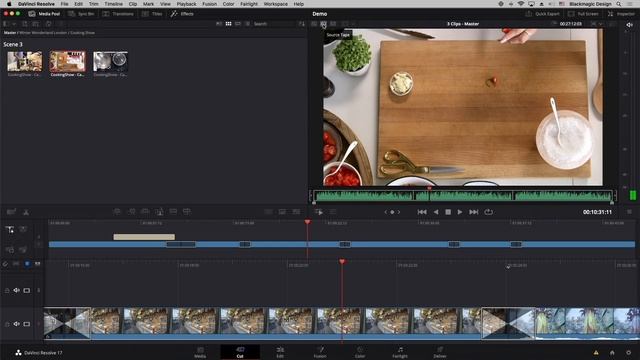Jump to previous clip
The image size is (640, 360).
point(422,212)
